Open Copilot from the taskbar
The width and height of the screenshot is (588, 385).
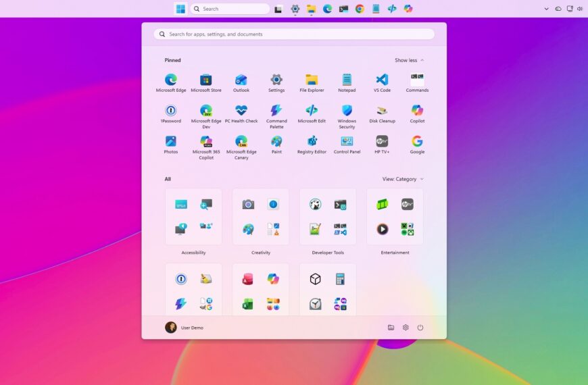pyautogui.click(x=408, y=9)
